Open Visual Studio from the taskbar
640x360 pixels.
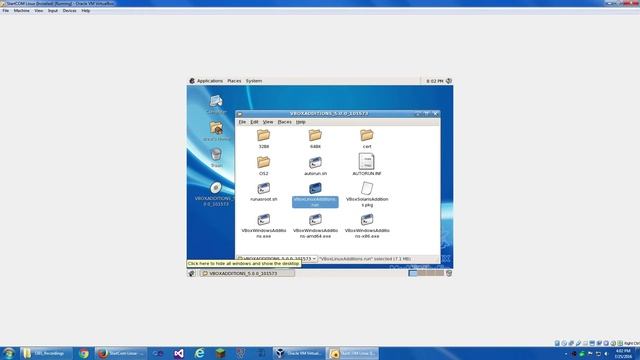178,353
